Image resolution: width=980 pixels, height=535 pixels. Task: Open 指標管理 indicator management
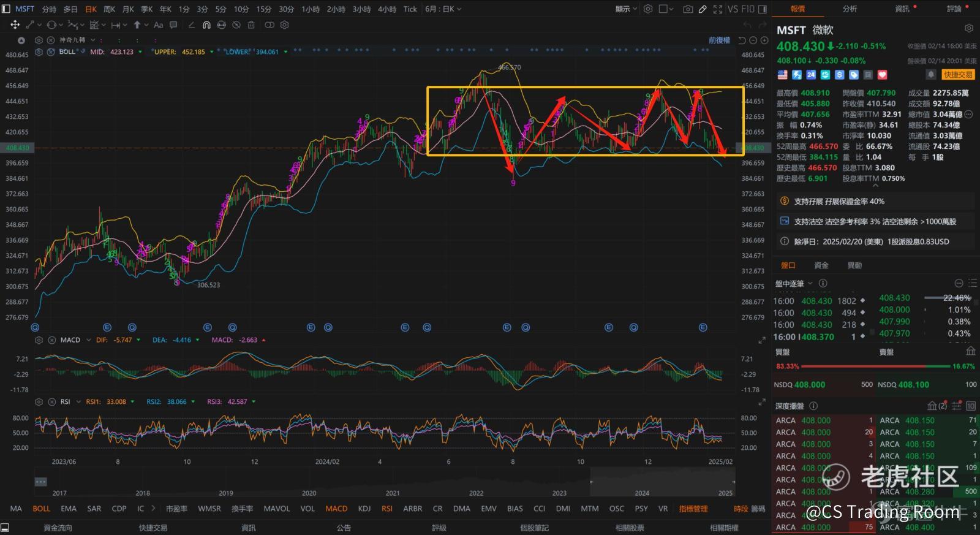(x=693, y=509)
